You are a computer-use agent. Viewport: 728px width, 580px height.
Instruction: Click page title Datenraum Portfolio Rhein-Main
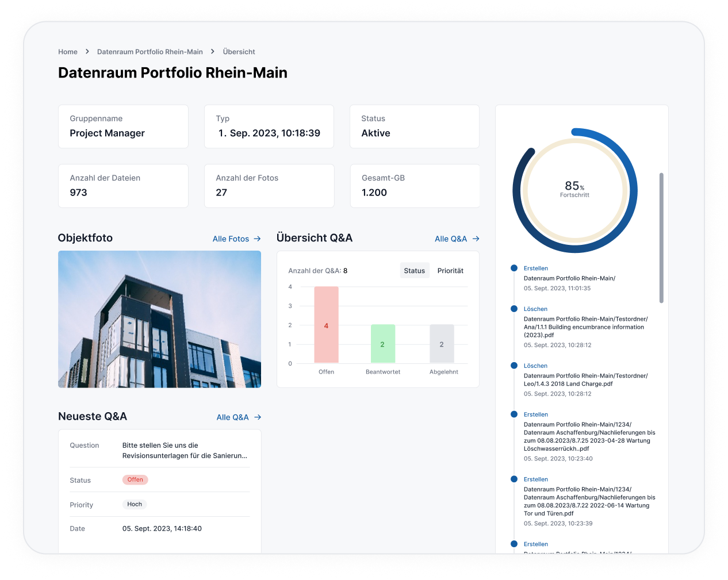coord(173,73)
